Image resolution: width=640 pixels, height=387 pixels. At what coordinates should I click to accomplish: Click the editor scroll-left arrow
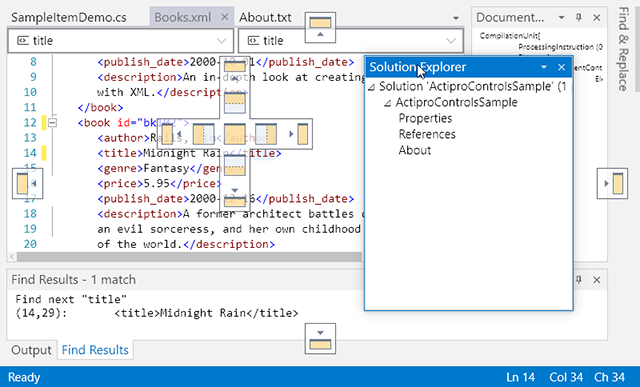point(12,257)
